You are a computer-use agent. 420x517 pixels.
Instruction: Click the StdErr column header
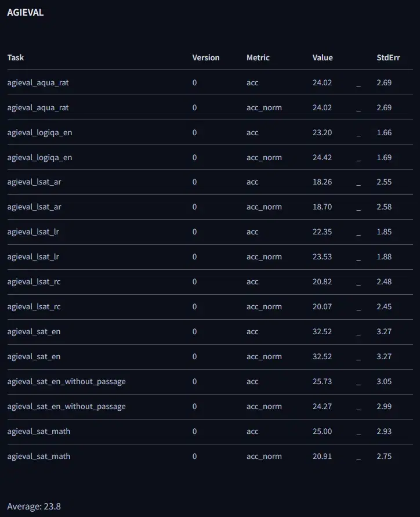(388, 57)
